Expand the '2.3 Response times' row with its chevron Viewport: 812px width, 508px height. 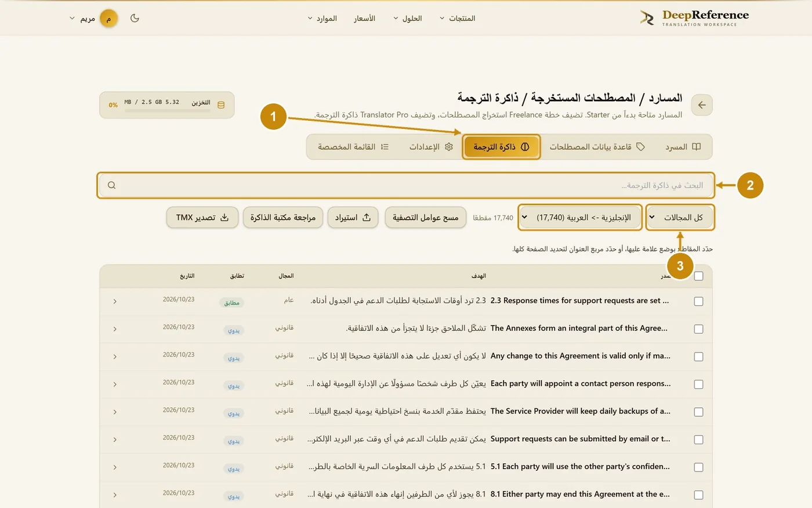pyautogui.click(x=115, y=301)
